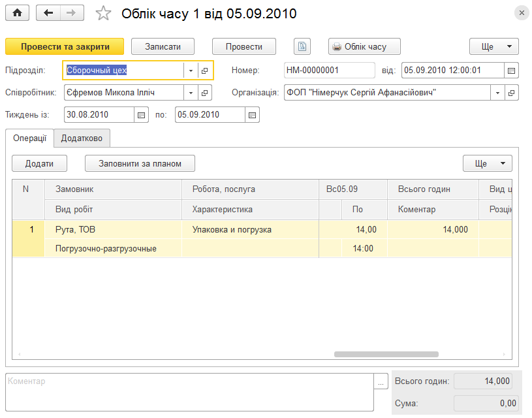The height and width of the screenshot is (418, 532).
Task: Switch to the Операції tab
Action: pyautogui.click(x=30, y=138)
